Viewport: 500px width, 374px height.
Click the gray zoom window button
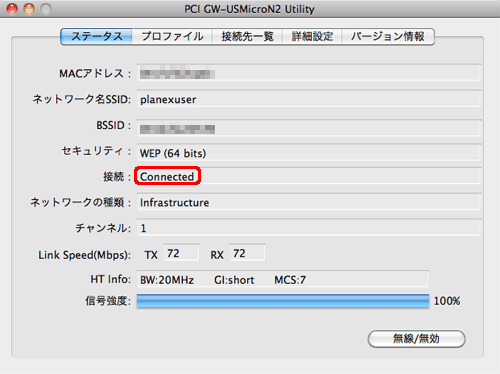[46, 9]
